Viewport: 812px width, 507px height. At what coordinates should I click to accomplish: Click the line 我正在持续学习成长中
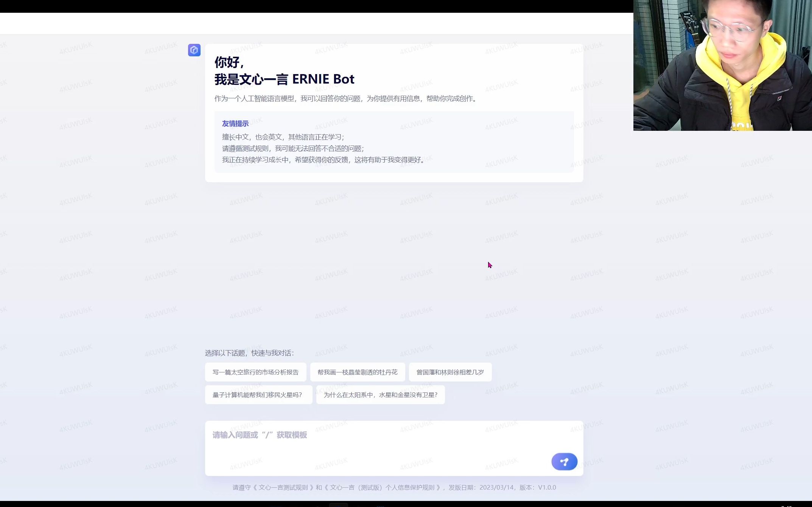pos(324,160)
